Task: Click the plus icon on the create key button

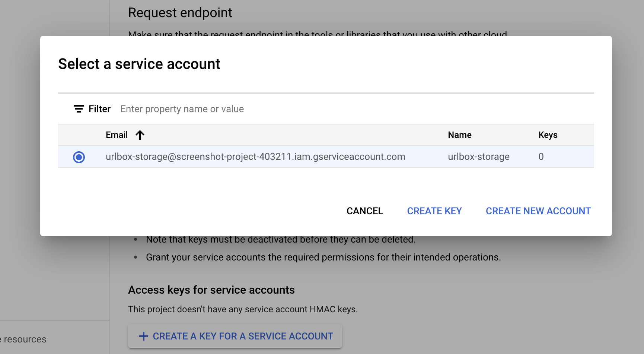Action: pos(143,336)
